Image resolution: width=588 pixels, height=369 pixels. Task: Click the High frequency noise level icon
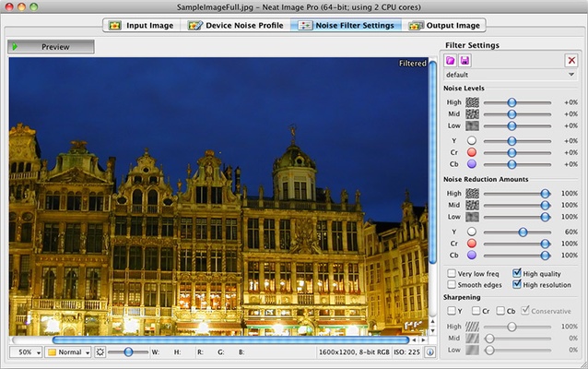(x=472, y=102)
